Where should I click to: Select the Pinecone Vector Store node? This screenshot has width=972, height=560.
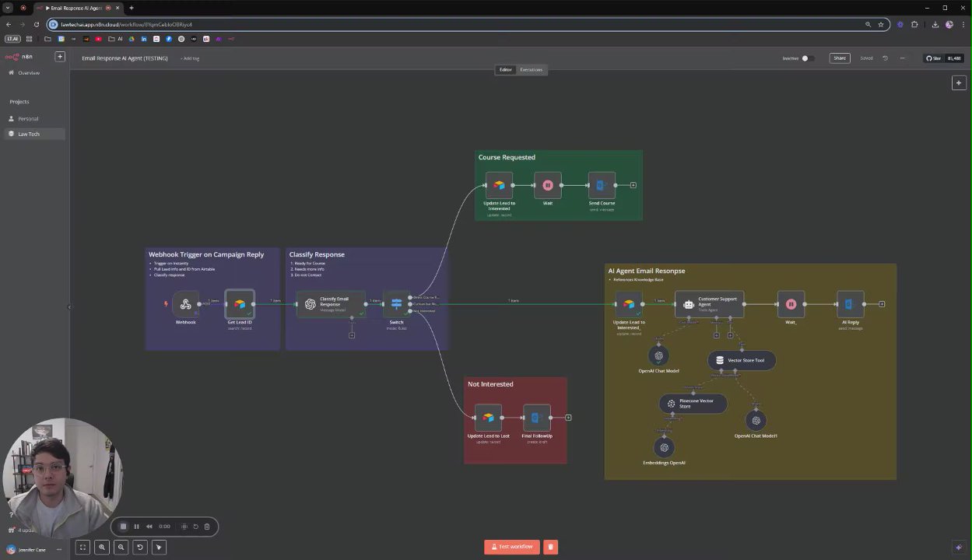pos(693,404)
